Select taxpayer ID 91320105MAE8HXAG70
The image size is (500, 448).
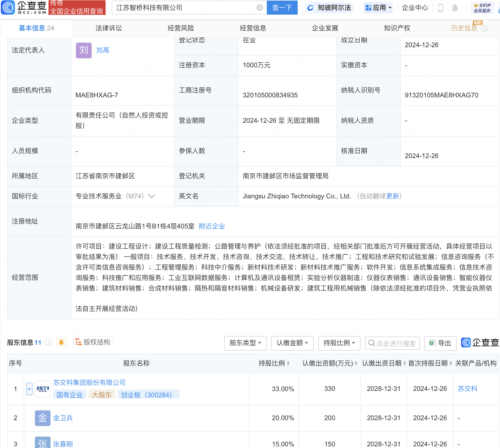[441, 95]
